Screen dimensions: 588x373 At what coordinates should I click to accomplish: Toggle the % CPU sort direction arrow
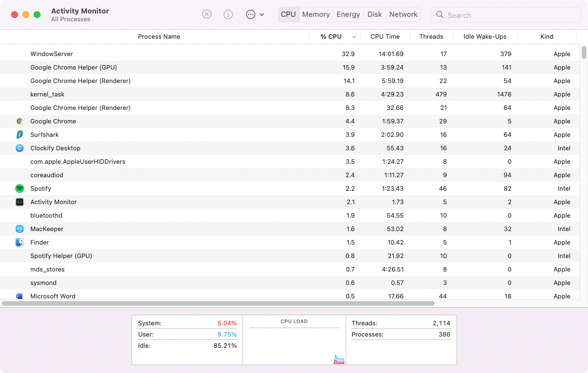354,36
